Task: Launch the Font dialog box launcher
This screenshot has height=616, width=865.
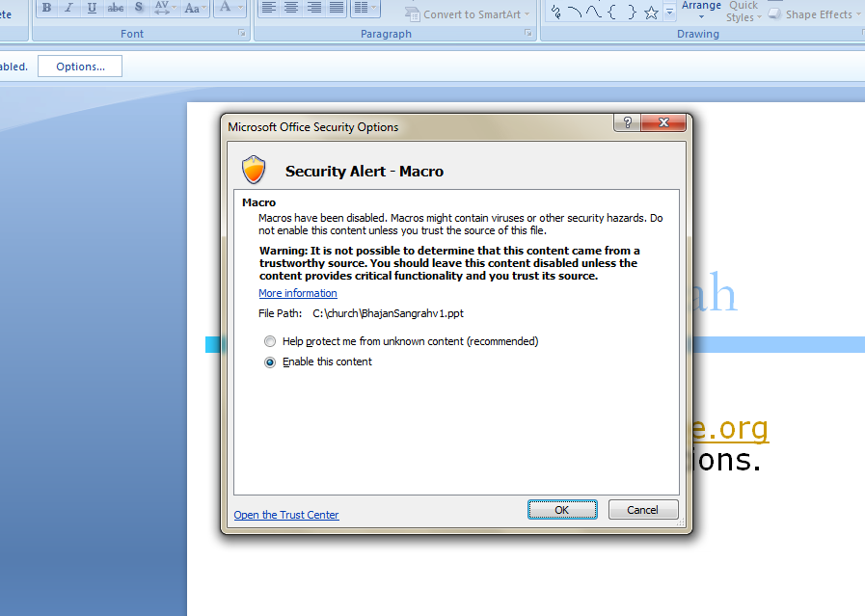Action: point(242,33)
